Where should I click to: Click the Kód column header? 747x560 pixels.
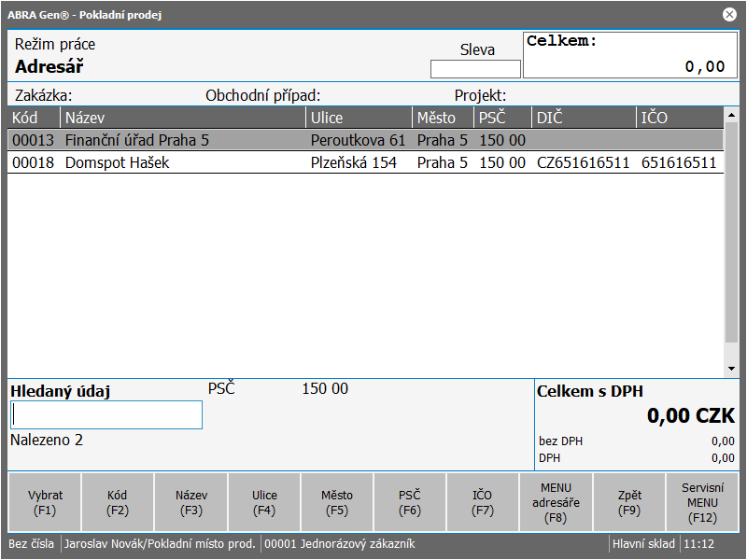click(x=35, y=118)
